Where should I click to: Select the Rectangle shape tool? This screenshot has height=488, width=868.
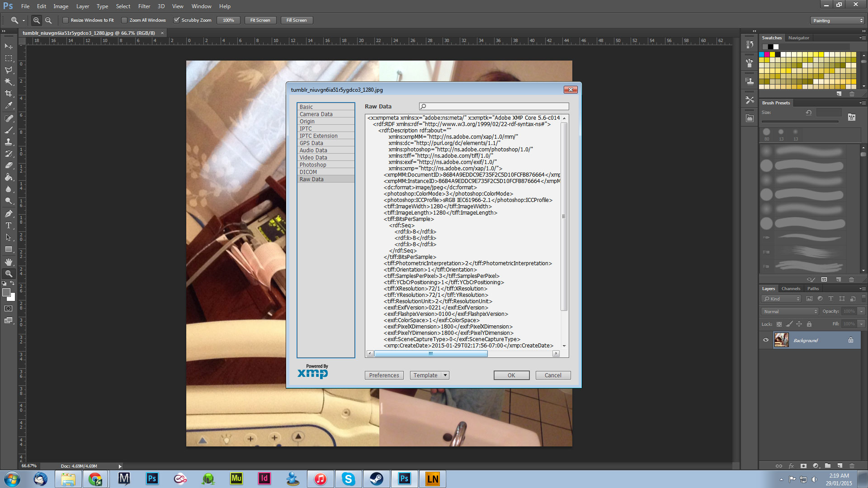(9, 249)
